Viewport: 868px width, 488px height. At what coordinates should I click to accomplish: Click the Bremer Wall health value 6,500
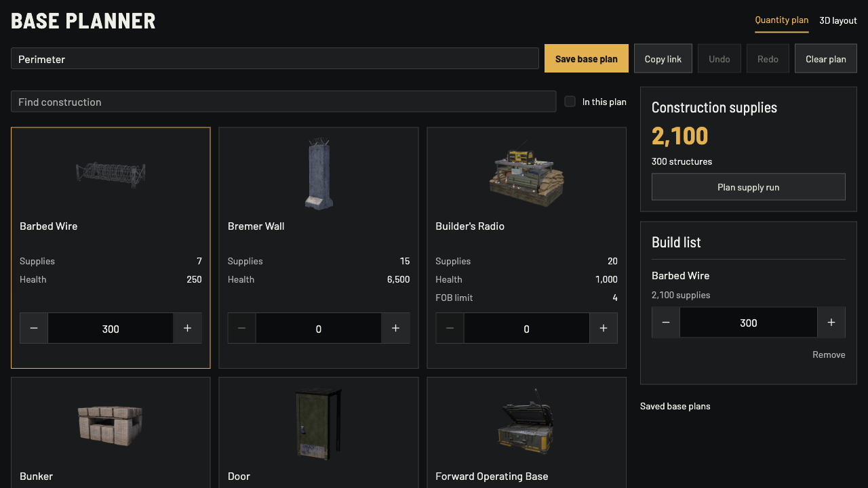pyautogui.click(x=398, y=279)
